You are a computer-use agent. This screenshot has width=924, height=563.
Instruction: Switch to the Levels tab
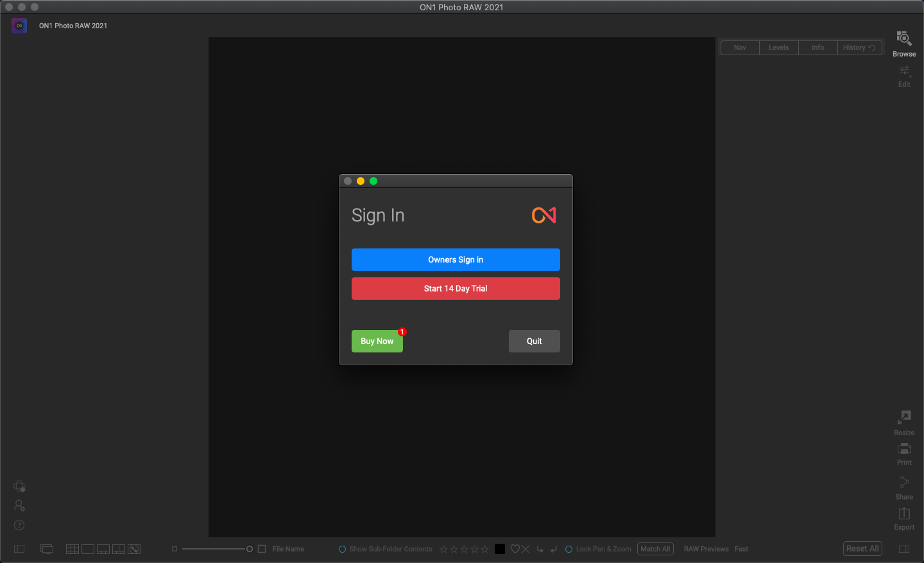(778, 48)
